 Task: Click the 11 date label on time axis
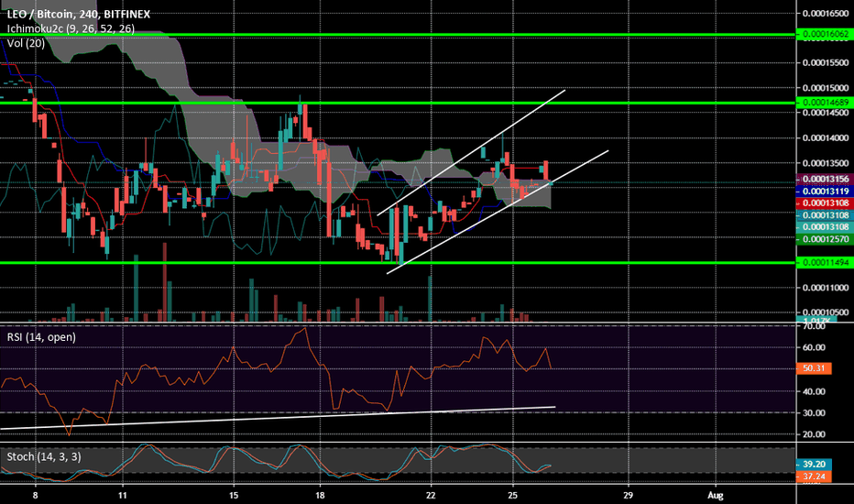tap(123, 495)
